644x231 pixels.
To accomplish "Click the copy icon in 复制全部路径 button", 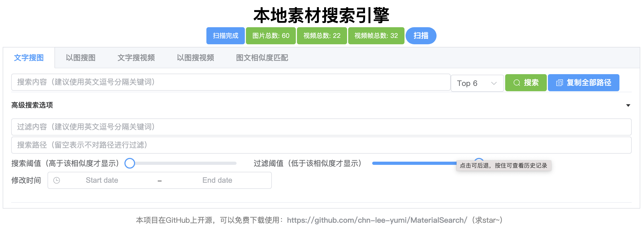I will pyautogui.click(x=559, y=83).
